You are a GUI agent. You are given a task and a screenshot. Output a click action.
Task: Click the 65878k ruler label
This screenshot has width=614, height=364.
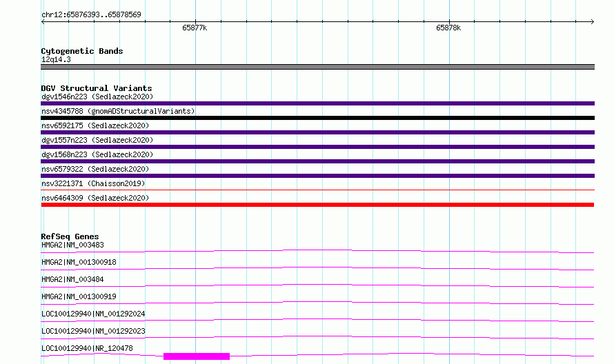(x=448, y=28)
